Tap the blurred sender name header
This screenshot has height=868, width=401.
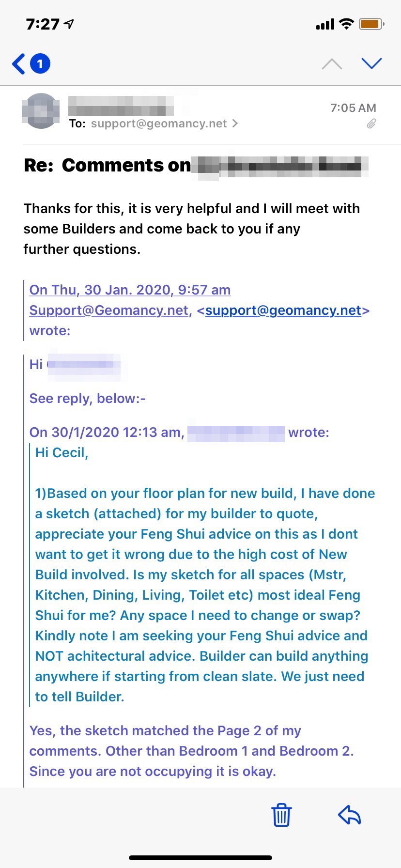[121, 105]
